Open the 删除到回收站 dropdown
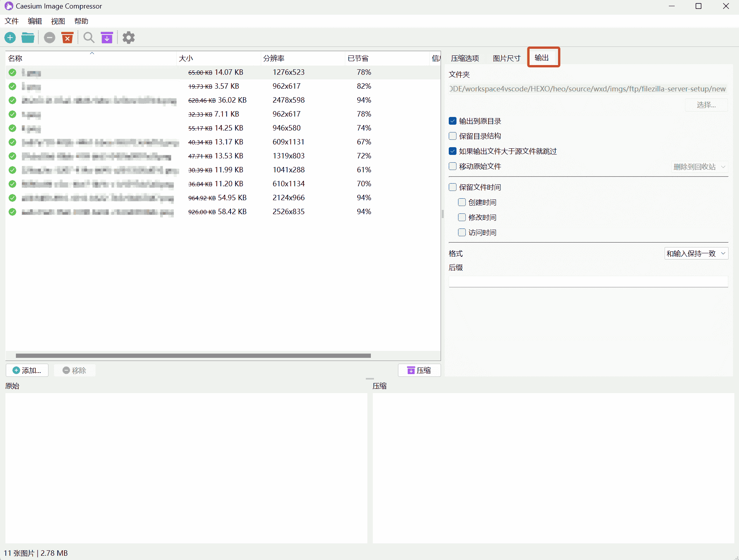This screenshot has width=739, height=560. click(699, 167)
